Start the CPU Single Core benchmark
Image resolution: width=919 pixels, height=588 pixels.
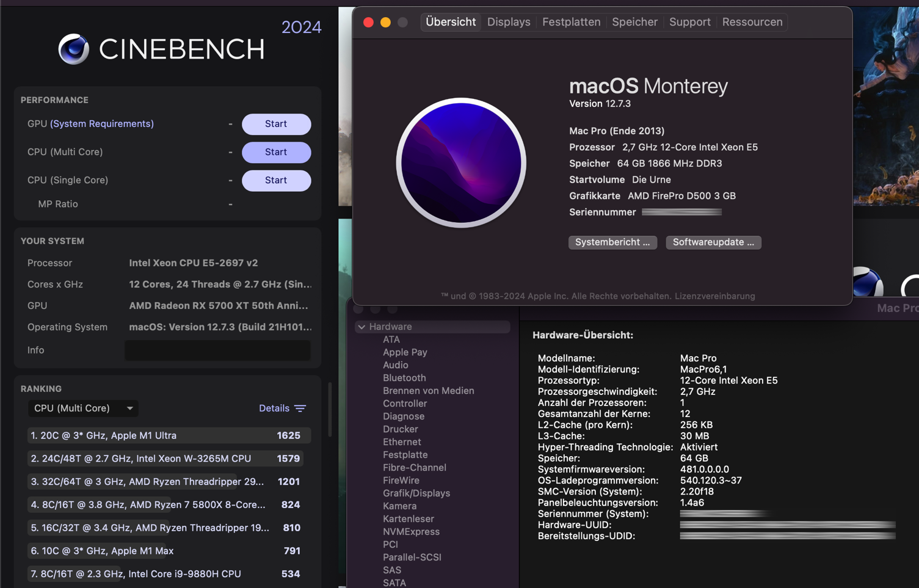pyautogui.click(x=276, y=180)
